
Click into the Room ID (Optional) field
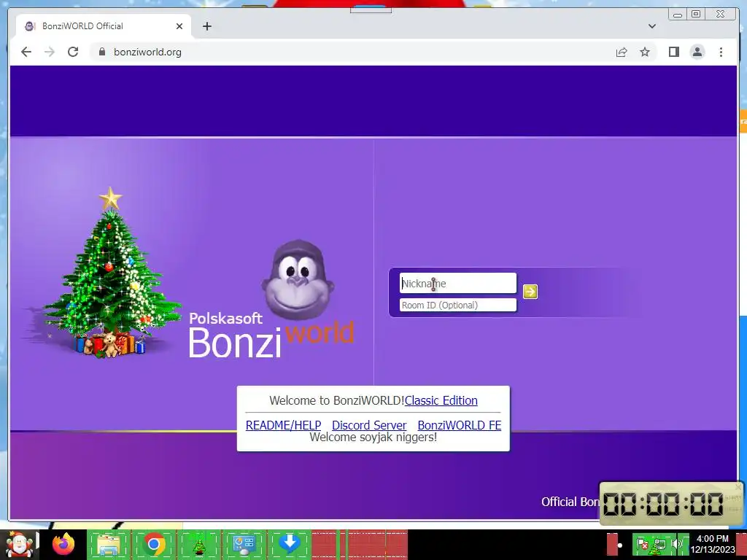click(x=458, y=306)
